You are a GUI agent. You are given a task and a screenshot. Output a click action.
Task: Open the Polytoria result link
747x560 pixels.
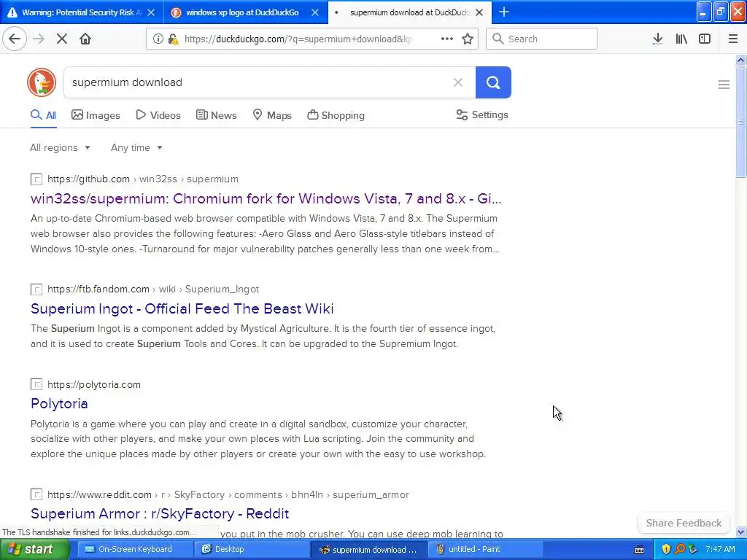pyautogui.click(x=59, y=404)
